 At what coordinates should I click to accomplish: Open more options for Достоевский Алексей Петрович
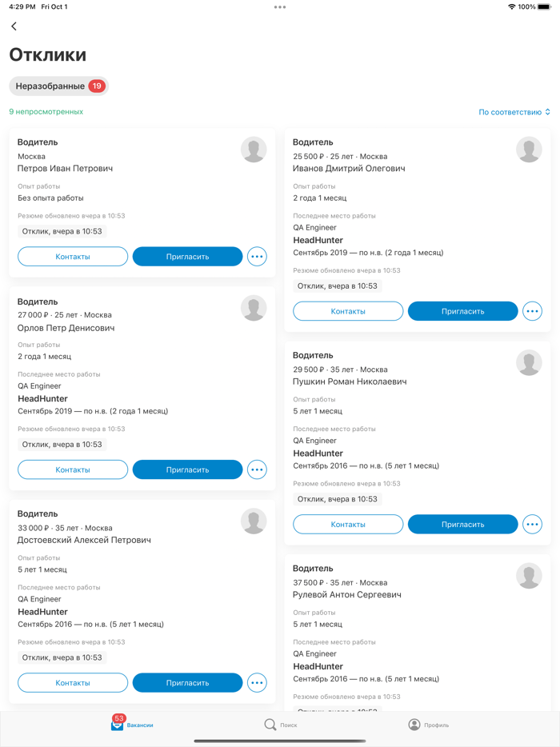click(257, 683)
